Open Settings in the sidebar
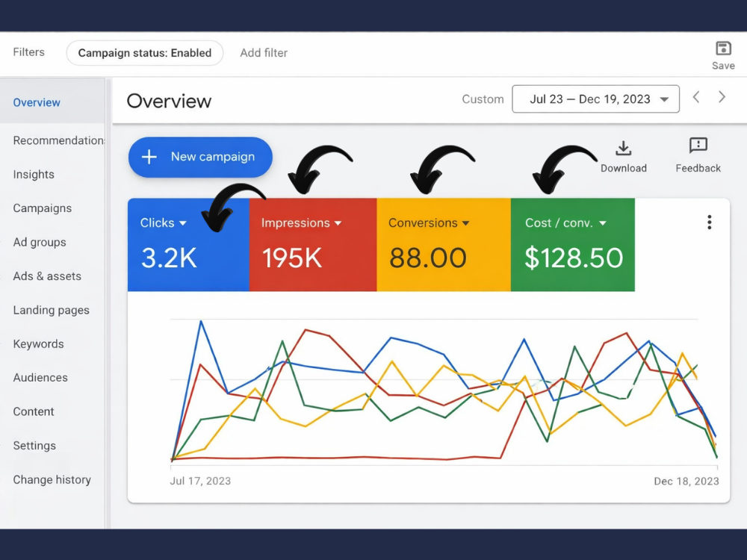Screen dimensions: 747x560 [x=34, y=445]
